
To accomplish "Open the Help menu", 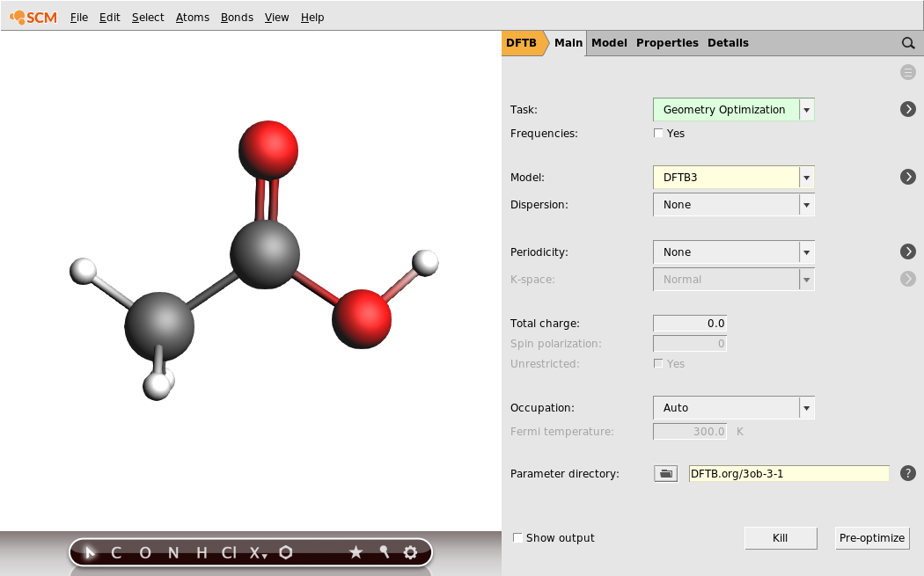I will 312,17.
